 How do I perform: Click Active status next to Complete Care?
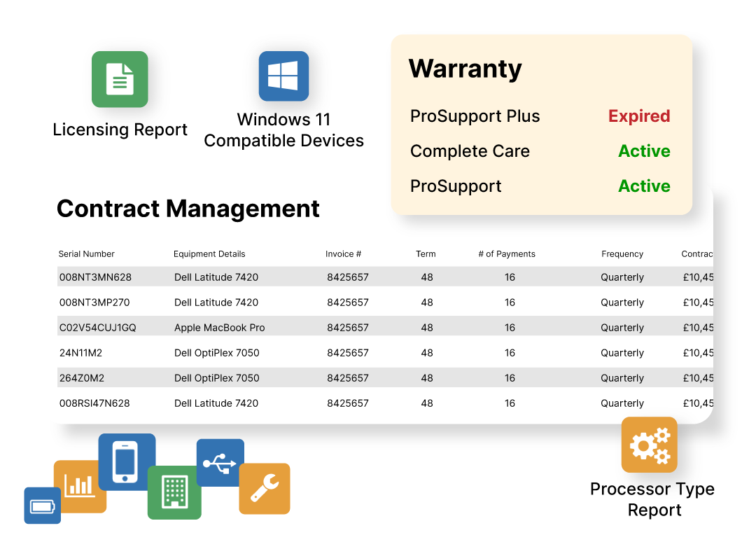[x=644, y=151]
